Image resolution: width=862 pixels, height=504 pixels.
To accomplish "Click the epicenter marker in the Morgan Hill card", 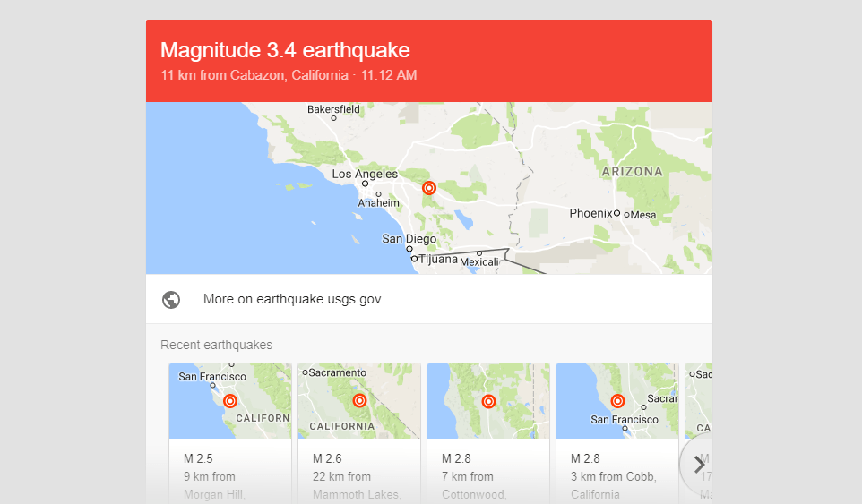I will [230, 401].
